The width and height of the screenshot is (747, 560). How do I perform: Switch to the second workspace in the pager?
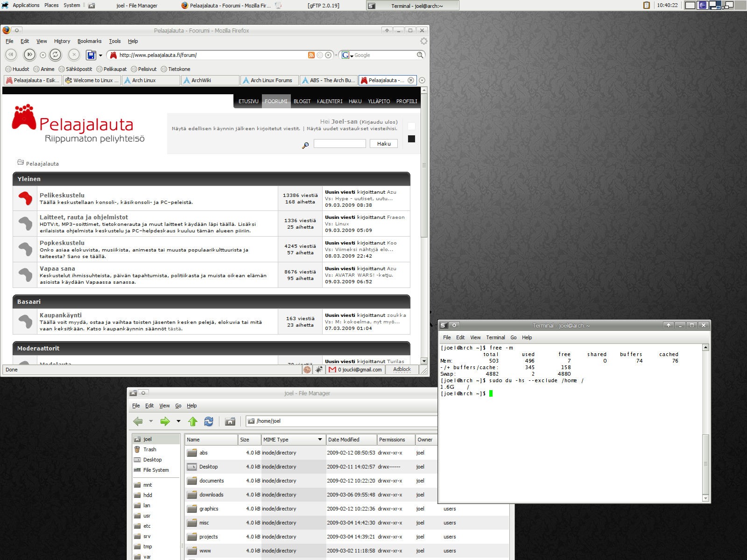pyautogui.click(x=703, y=5)
